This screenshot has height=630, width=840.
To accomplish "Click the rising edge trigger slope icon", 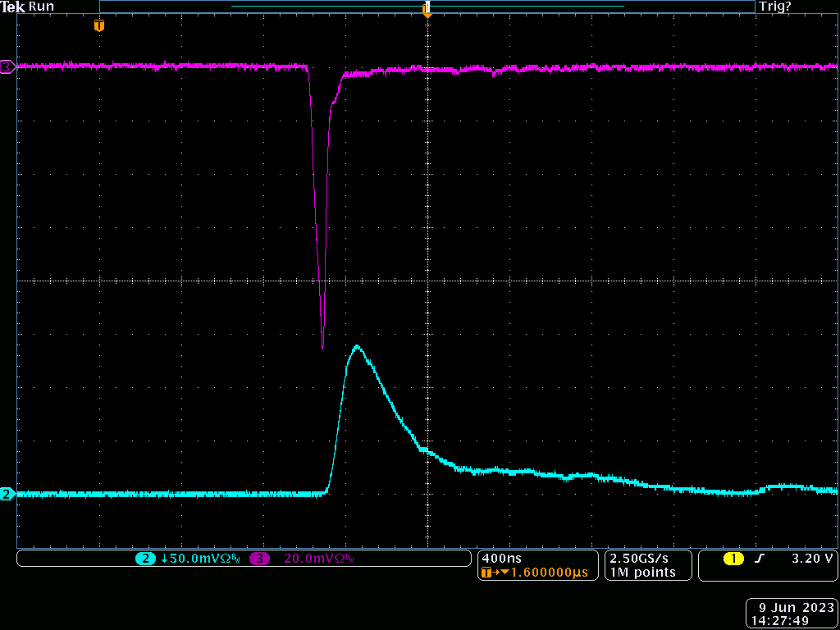I will click(760, 559).
